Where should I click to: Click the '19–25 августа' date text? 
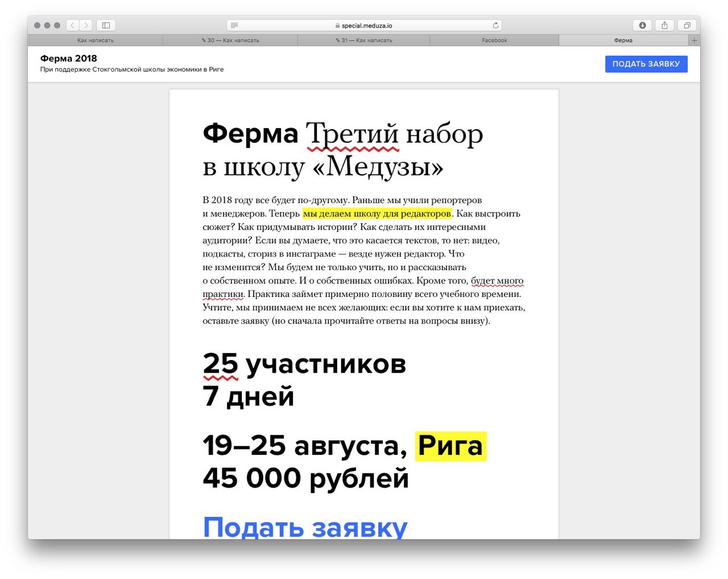point(305,446)
